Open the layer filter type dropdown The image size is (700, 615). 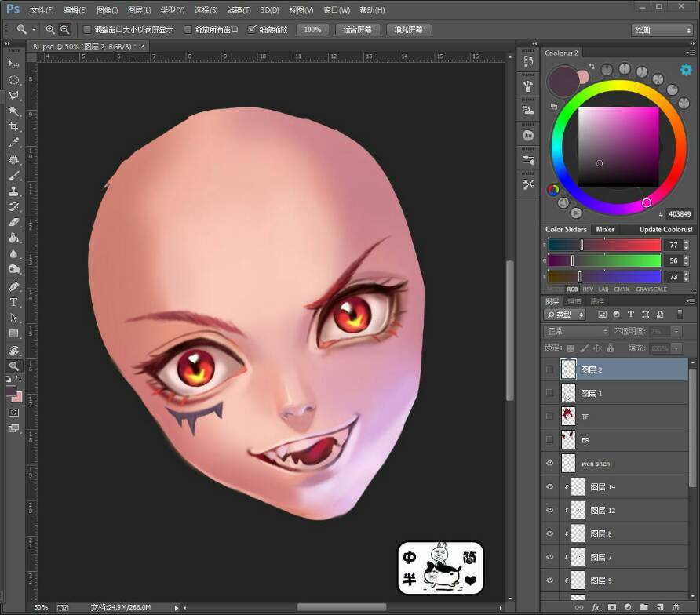click(564, 315)
